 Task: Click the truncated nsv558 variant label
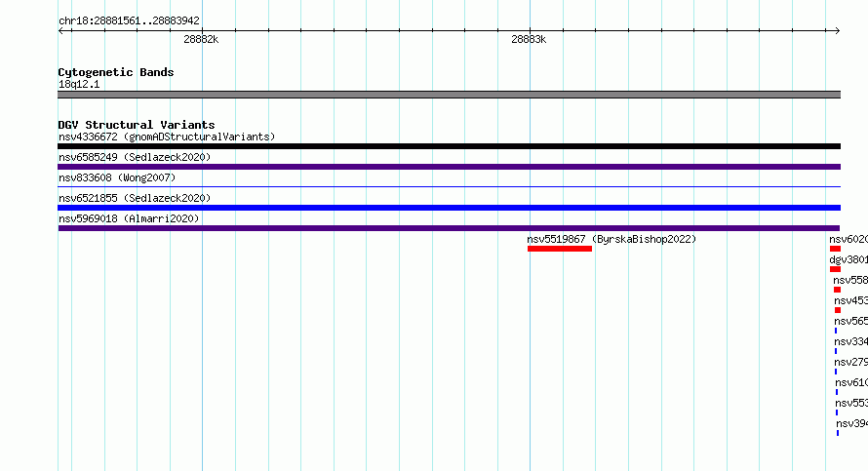pos(850,280)
